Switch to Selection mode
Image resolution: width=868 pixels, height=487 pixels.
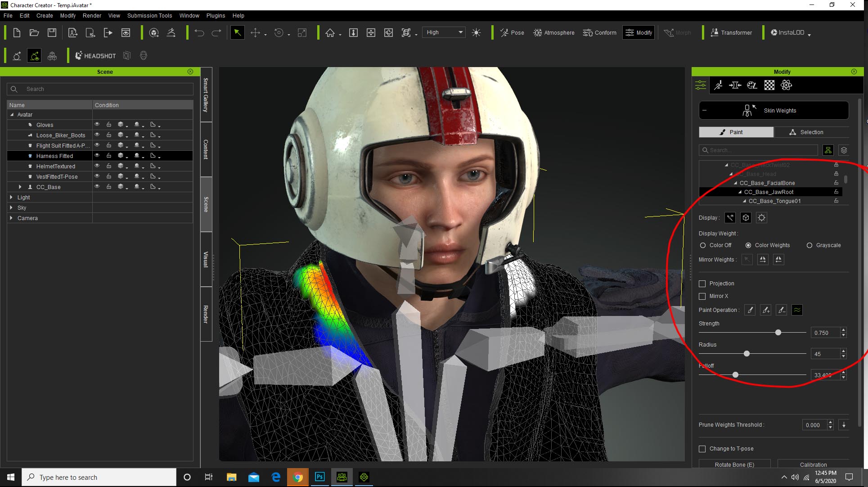tap(811, 132)
